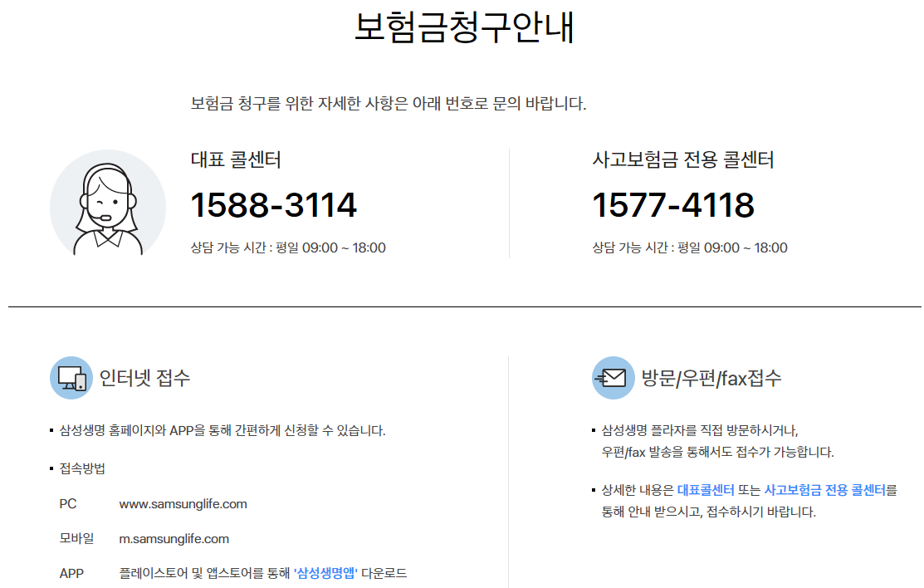Screen dimensions: 924x588
Task: Click the 인터넷 접수 section heading
Action: [x=144, y=377]
